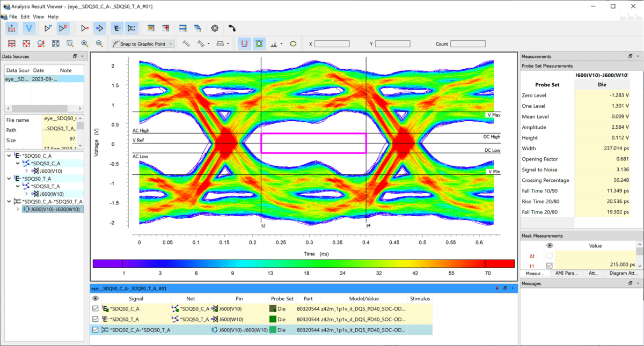Image resolution: width=644 pixels, height=346 pixels.
Task: Select the Zoom In tool
Action: (x=85, y=44)
